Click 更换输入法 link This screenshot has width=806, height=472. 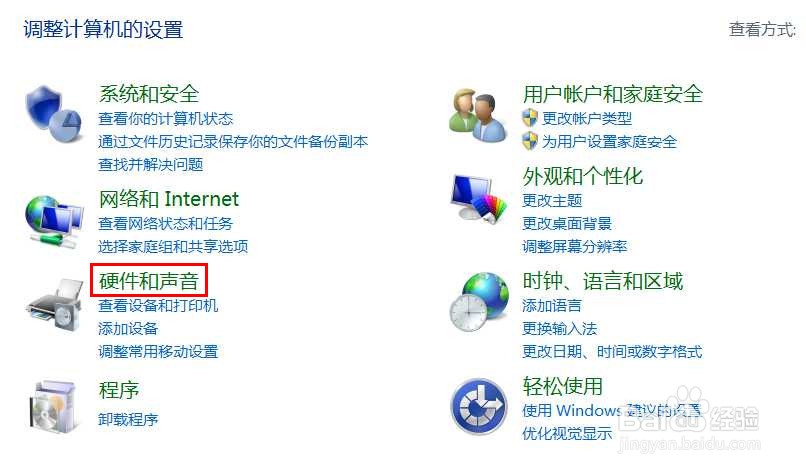(x=560, y=329)
